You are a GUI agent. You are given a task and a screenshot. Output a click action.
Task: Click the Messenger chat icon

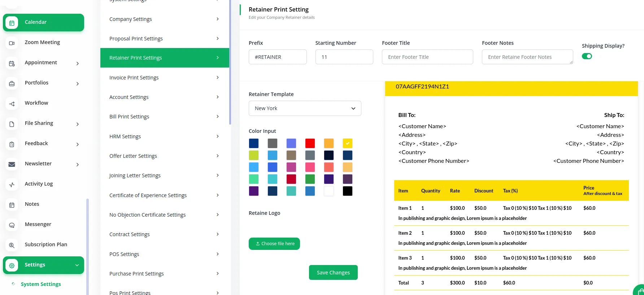click(12, 225)
